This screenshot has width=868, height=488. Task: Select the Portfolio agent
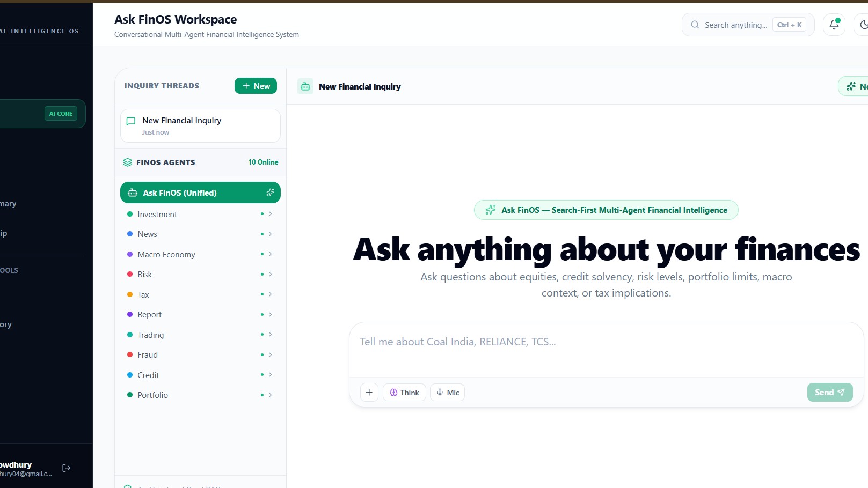(200, 395)
